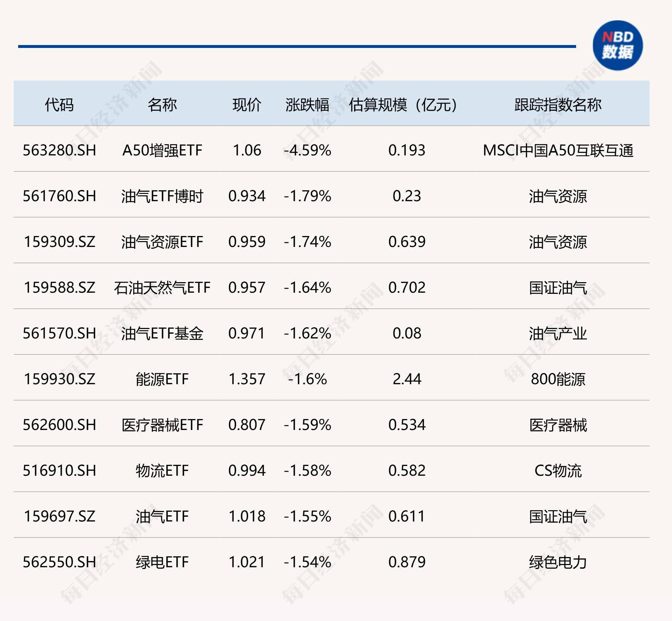Click code 563280.SH
Screen dimensions: 672x621
click(x=59, y=151)
